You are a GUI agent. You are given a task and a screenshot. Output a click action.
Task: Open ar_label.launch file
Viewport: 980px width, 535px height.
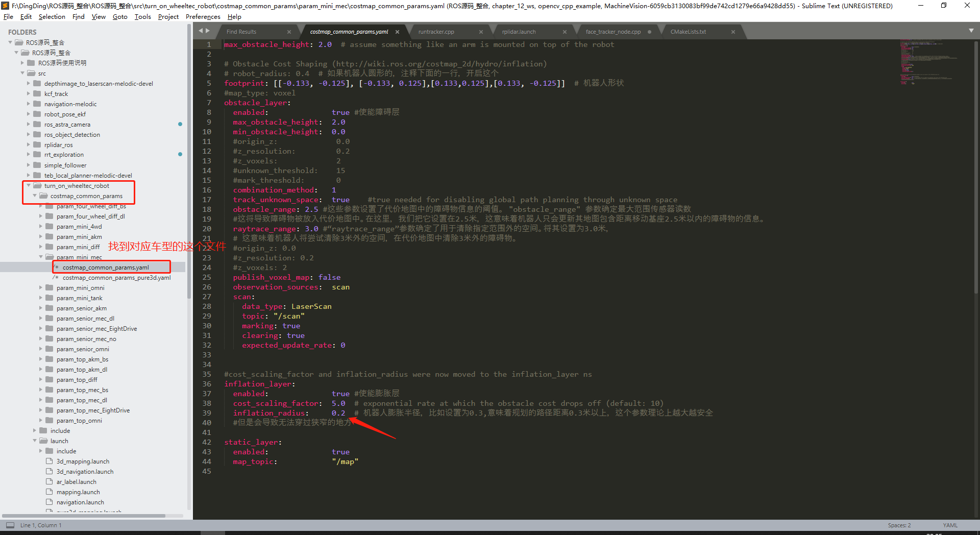[76, 482]
